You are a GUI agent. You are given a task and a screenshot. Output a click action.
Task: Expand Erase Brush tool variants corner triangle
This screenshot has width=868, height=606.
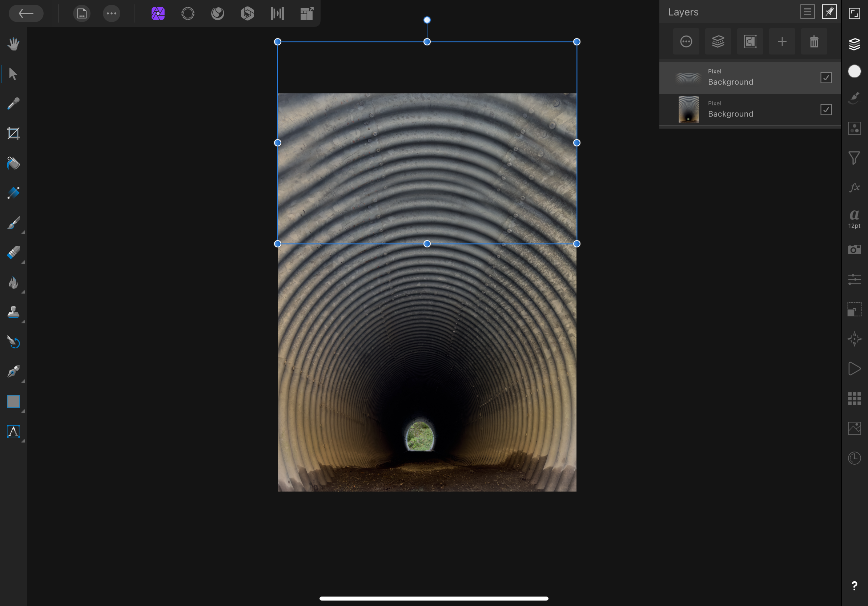point(23,262)
